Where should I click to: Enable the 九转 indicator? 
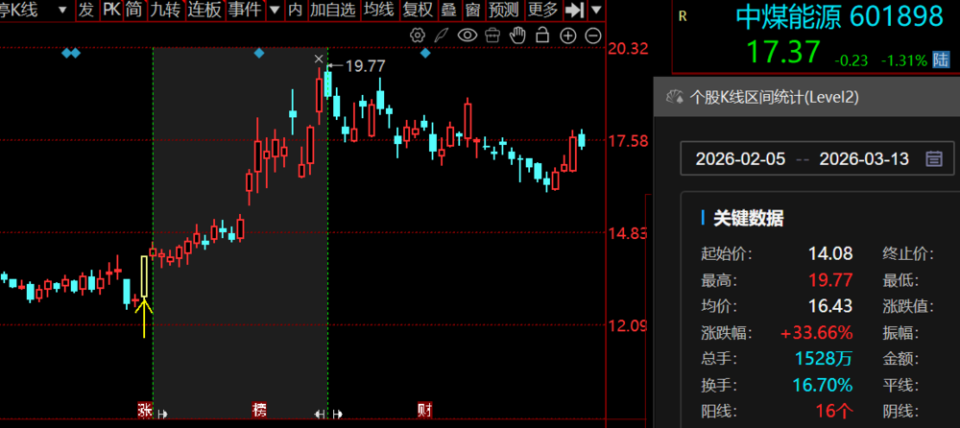[166, 10]
